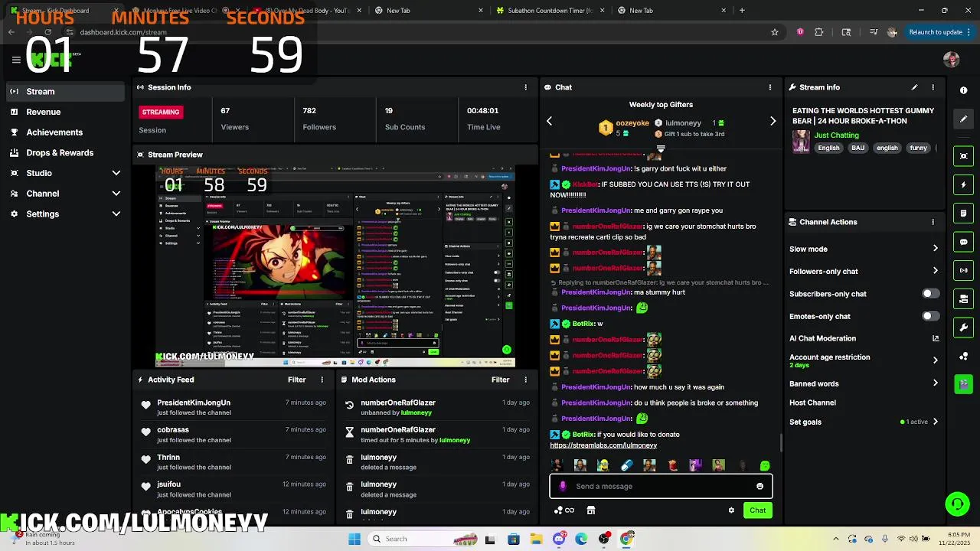Click Relaunch to update button
Screen dimensions: 980x551
click(936, 32)
